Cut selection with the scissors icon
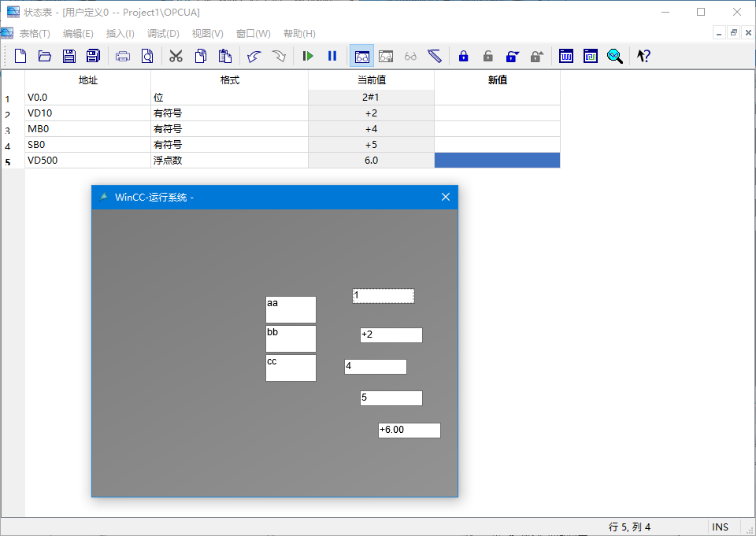The height and width of the screenshot is (536, 756). point(176,56)
